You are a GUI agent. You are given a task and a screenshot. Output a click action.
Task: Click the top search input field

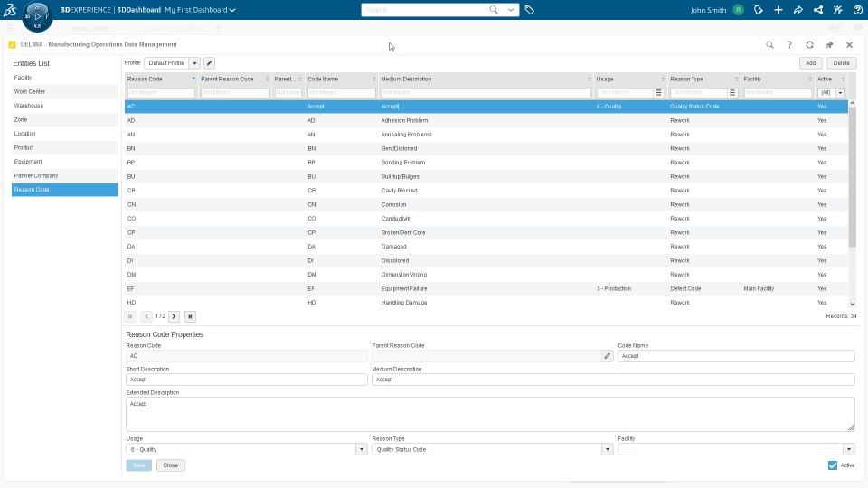click(x=425, y=10)
